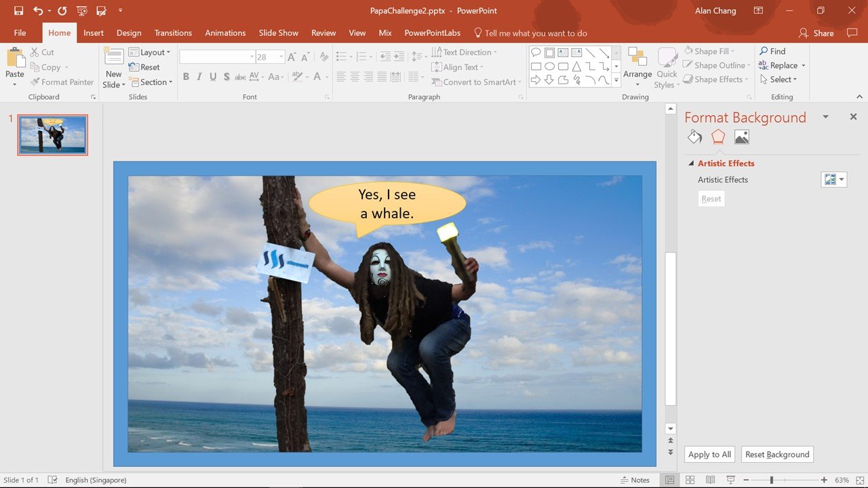Open the Section dropdown
The height and width of the screenshot is (488, 868).
coord(151,82)
